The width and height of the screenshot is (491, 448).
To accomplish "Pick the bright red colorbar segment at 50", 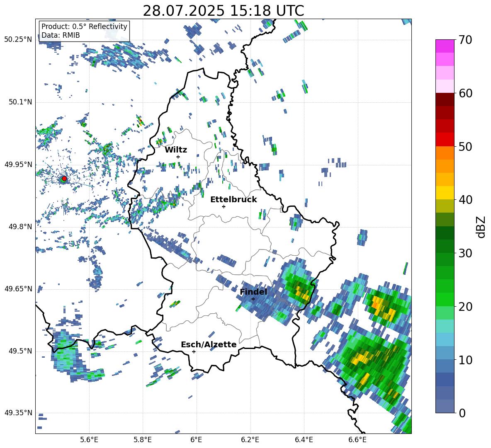I will tap(445, 140).
